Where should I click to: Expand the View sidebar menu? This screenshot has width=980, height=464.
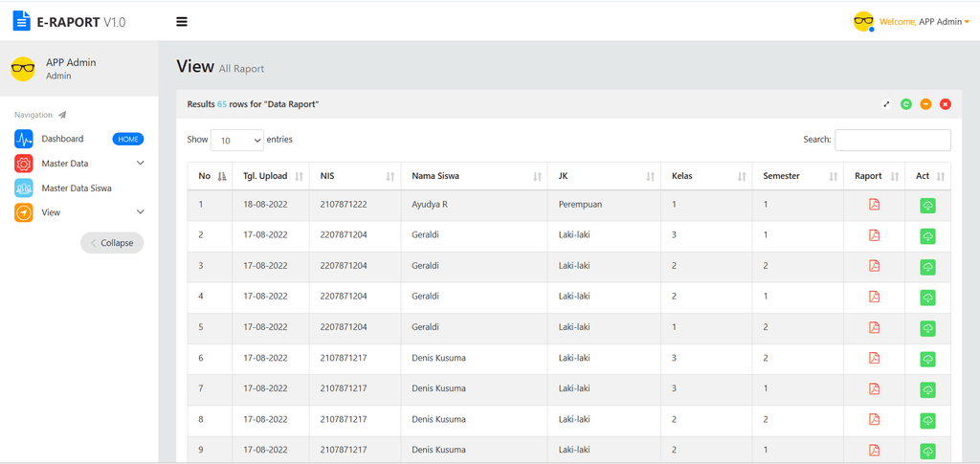pyautogui.click(x=79, y=212)
